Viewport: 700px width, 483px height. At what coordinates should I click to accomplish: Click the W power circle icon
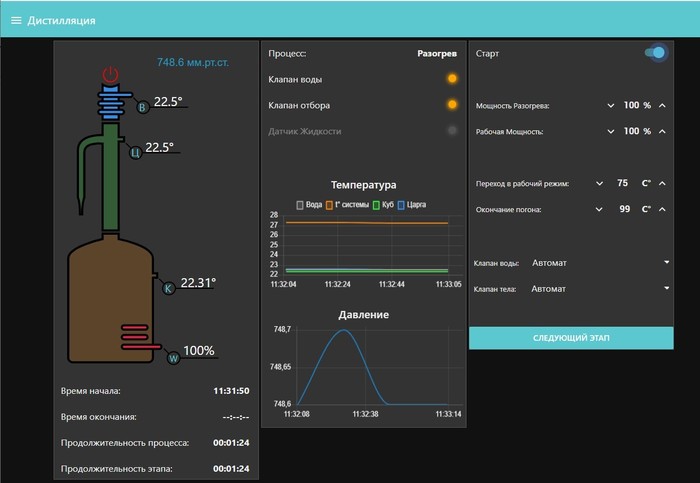click(x=173, y=358)
